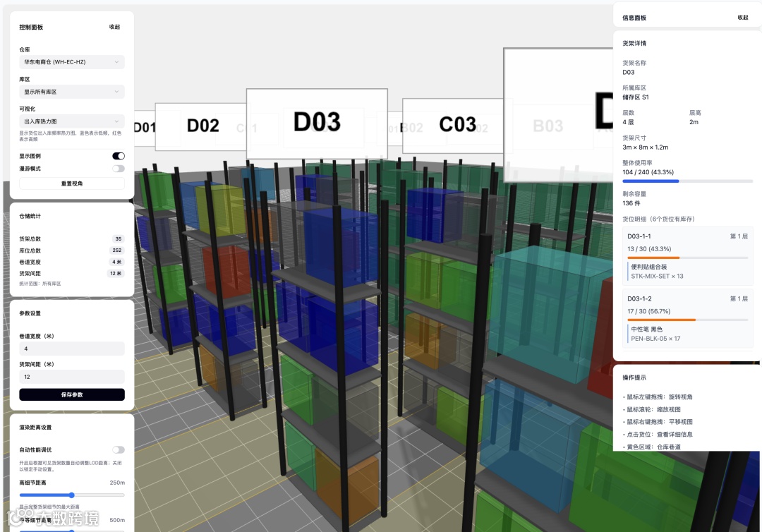Screen dimensions: 762x532
Task: Click the 250m distance value
Action: [x=117, y=483]
